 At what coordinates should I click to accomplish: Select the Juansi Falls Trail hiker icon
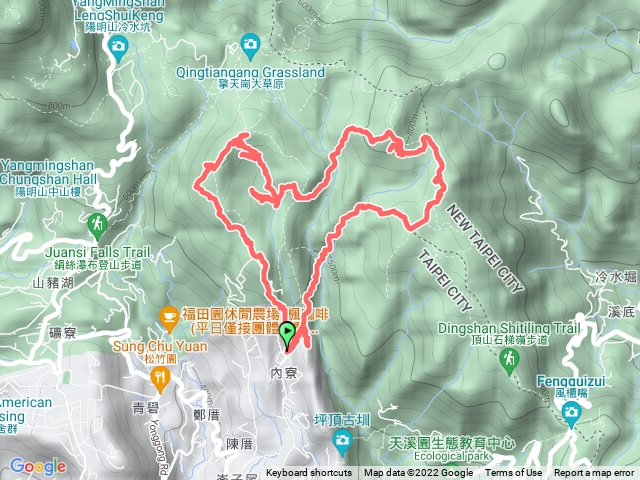click(x=97, y=226)
